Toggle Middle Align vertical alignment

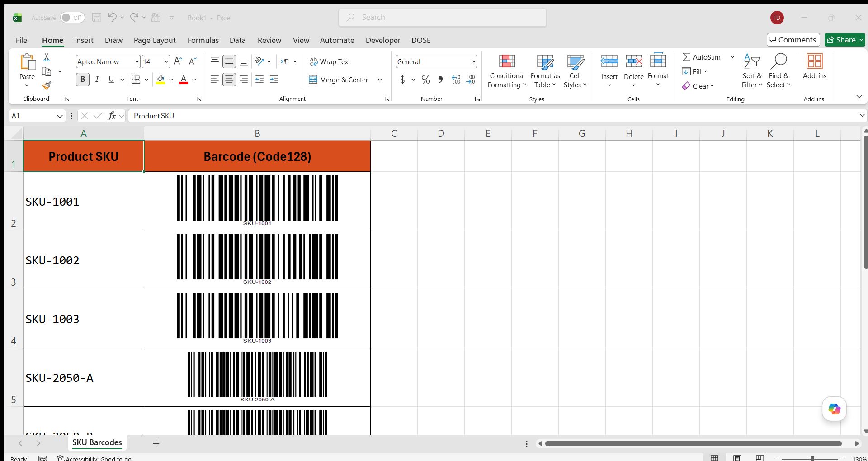229,61
